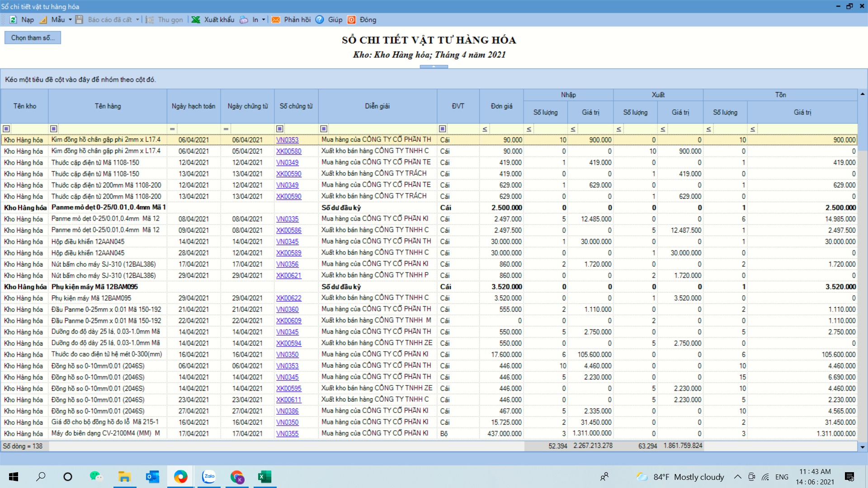Click the Mẫu template ruler icon
Screen dimensions: 868x488
[44, 20]
